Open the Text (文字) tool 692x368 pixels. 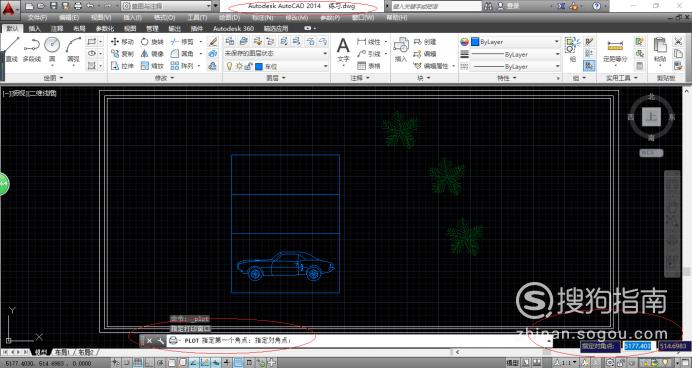[343, 50]
